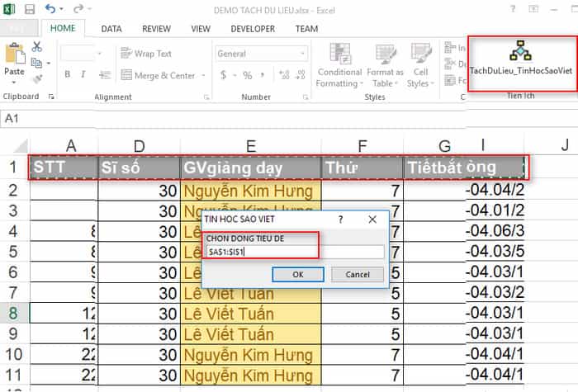578x392 pixels.
Task: Expand the Merge & Center dropdown arrow
Action: [203, 76]
